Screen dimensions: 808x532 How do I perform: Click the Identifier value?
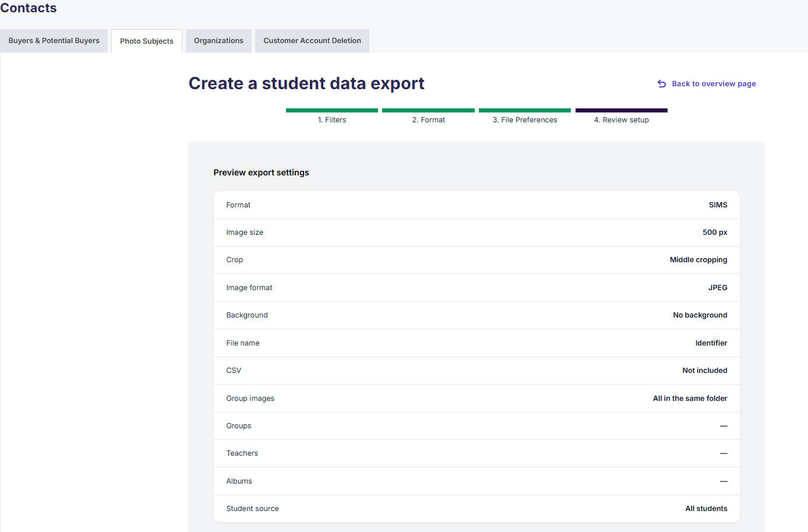pos(711,343)
